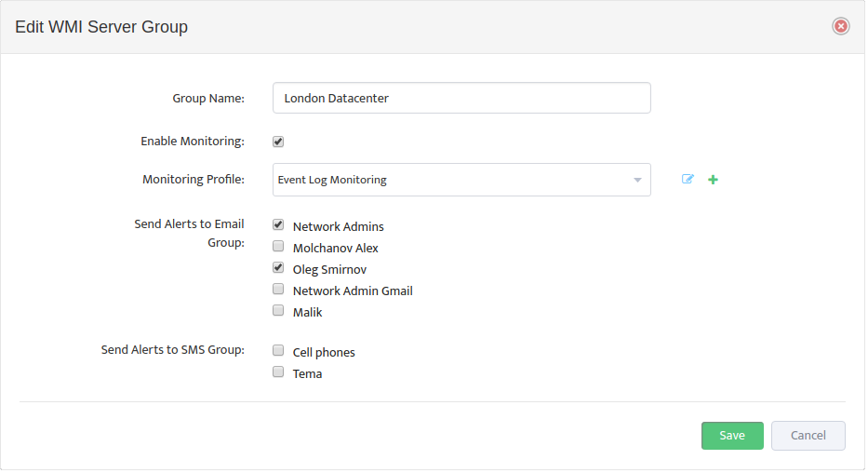The image size is (868, 473).
Task: Uncheck the Network Admins email group
Action: [x=278, y=225]
